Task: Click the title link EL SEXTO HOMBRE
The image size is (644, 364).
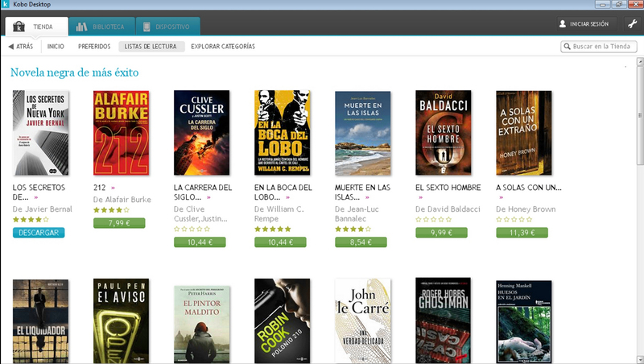Action: [448, 188]
